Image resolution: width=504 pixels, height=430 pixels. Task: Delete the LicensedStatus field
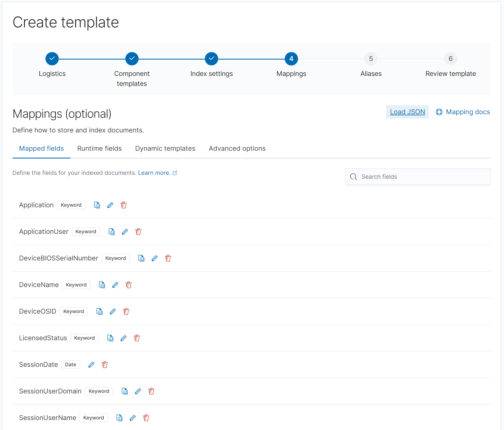point(137,338)
